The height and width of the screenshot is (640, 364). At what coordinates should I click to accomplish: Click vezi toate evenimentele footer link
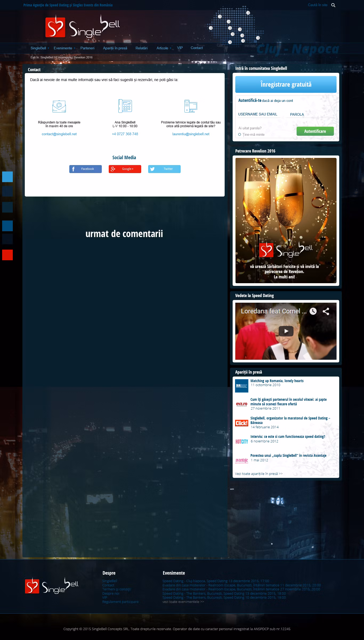tap(183, 602)
